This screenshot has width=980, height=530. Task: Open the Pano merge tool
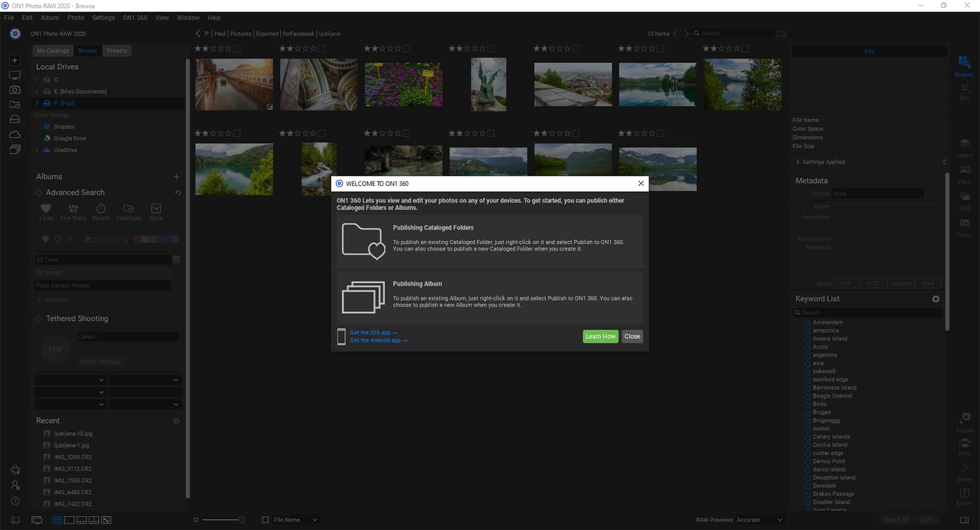[964, 170]
